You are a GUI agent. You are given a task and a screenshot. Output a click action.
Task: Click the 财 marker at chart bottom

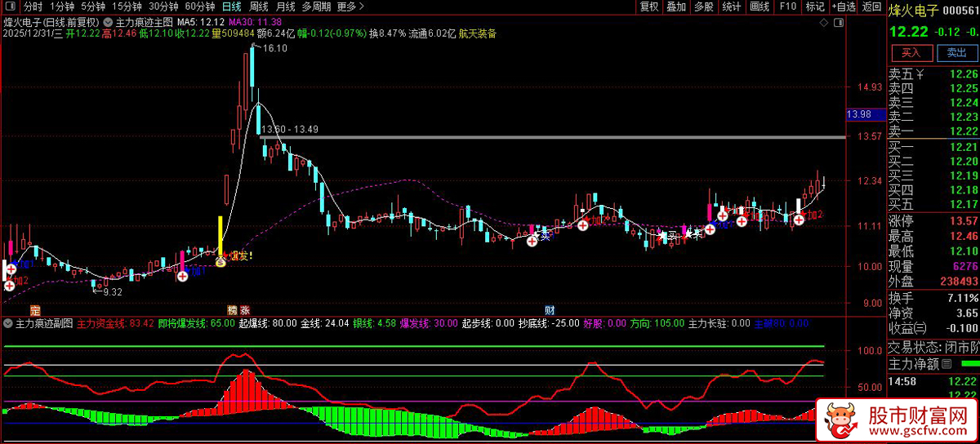tap(550, 311)
